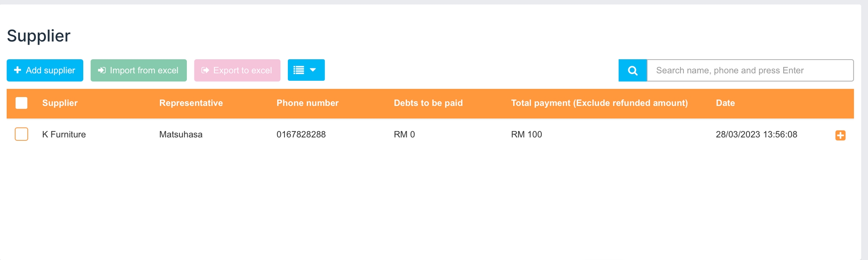The width and height of the screenshot is (868, 260).
Task: Select the Matsuhasa representative cell
Action: [181, 134]
